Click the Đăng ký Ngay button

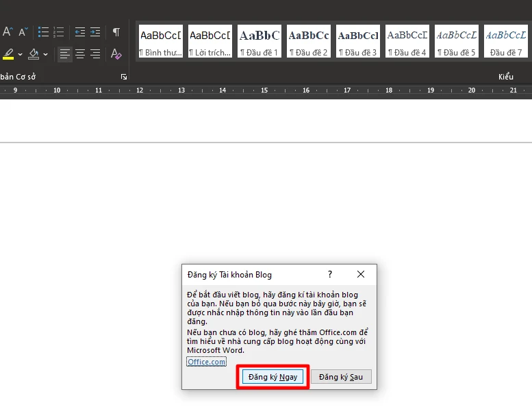point(273,377)
